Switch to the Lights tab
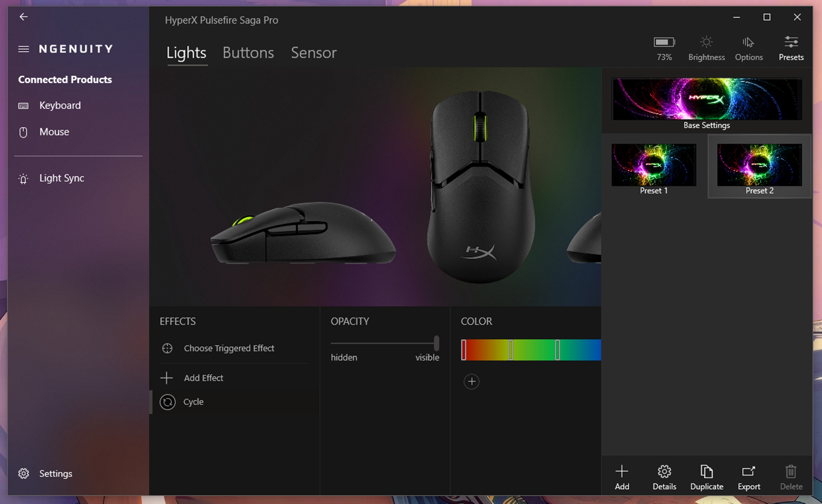The height and width of the screenshot is (504, 822). pyautogui.click(x=186, y=53)
